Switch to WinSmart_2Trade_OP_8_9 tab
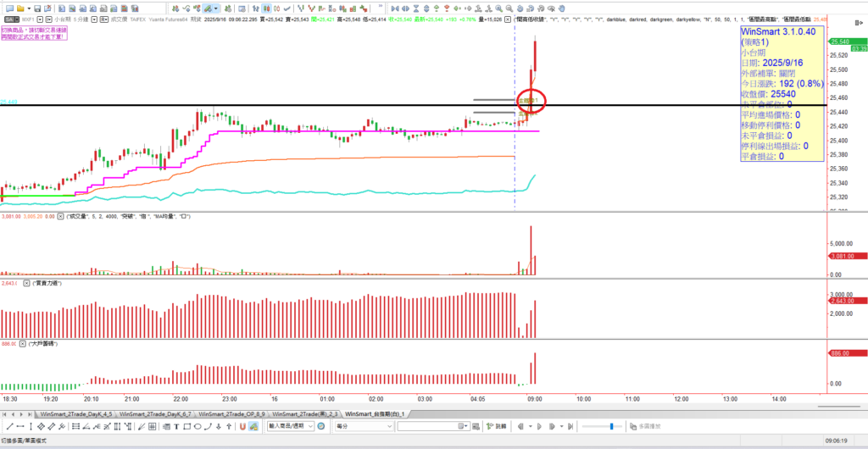Viewport: 868px width, 449px height. click(x=231, y=413)
